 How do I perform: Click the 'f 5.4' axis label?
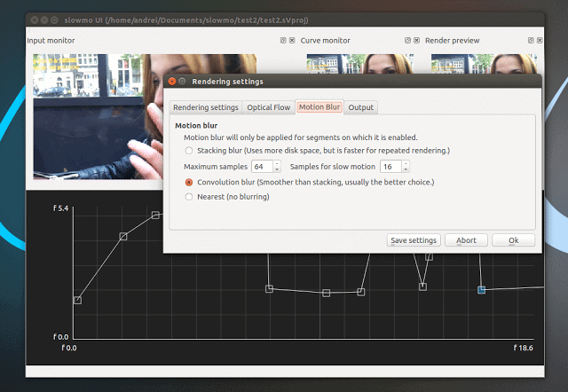pos(60,208)
